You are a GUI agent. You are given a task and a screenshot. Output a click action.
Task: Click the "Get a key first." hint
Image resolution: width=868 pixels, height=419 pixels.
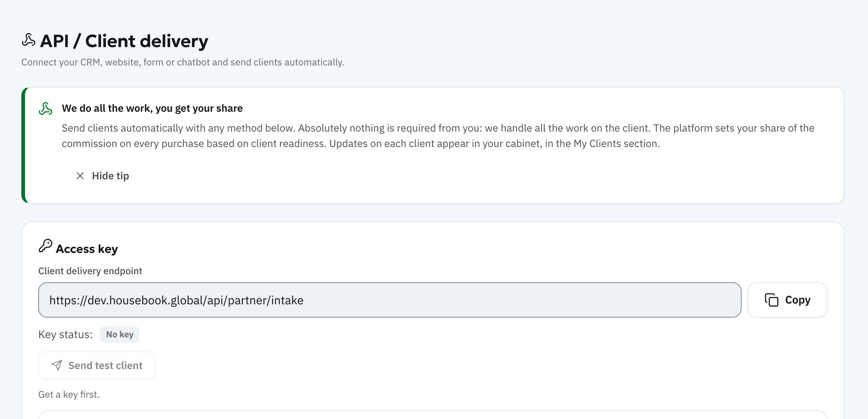[69, 394]
